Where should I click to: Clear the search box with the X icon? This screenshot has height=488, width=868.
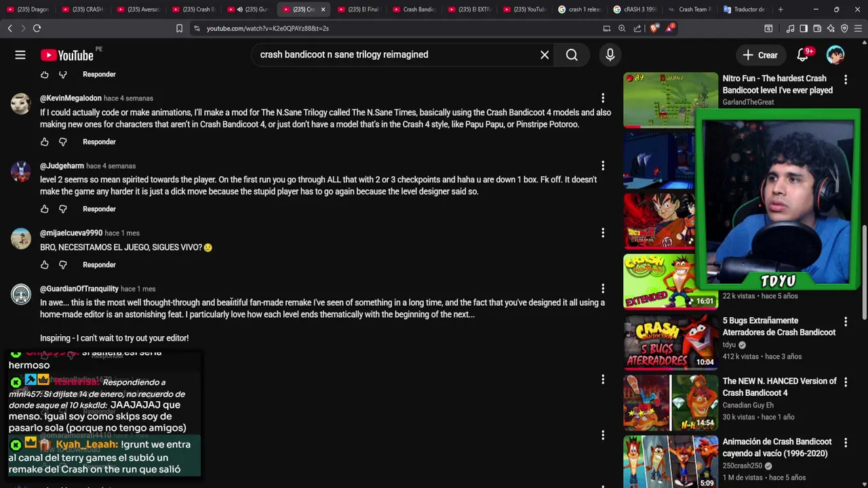coord(545,55)
